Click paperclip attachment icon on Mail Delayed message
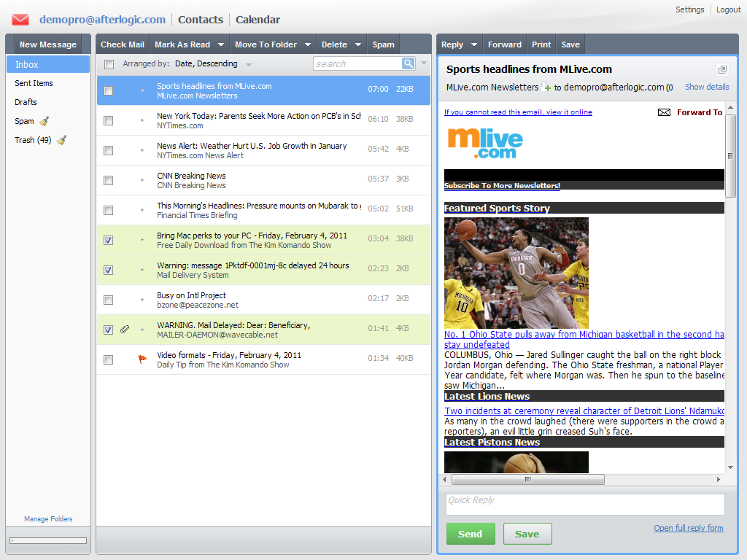747x560 pixels. tap(125, 330)
